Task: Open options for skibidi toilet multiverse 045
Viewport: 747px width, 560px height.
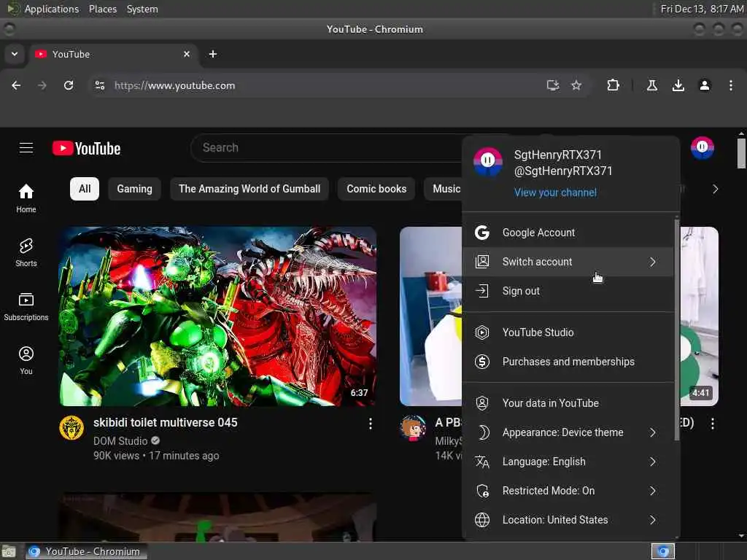Action: [370, 424]
